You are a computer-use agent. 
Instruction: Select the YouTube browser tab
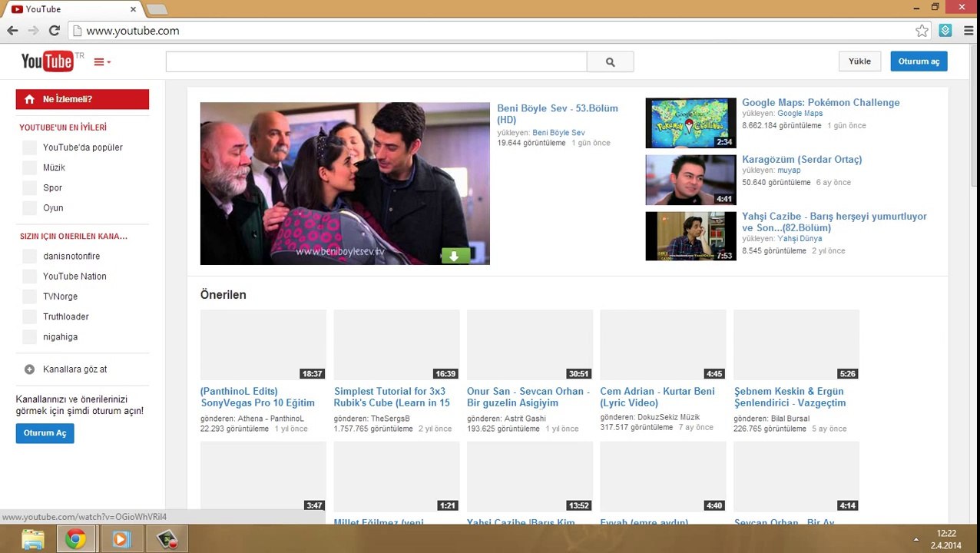(74, 9)
